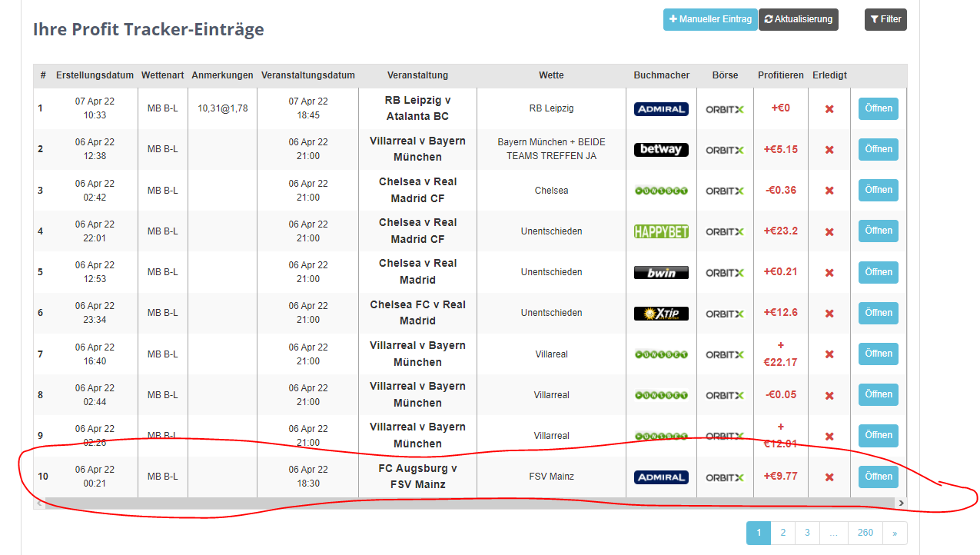This screenshot has height=555, width=980.
Task: Click profit value -€0.36
Action: [x=780, y=190]
